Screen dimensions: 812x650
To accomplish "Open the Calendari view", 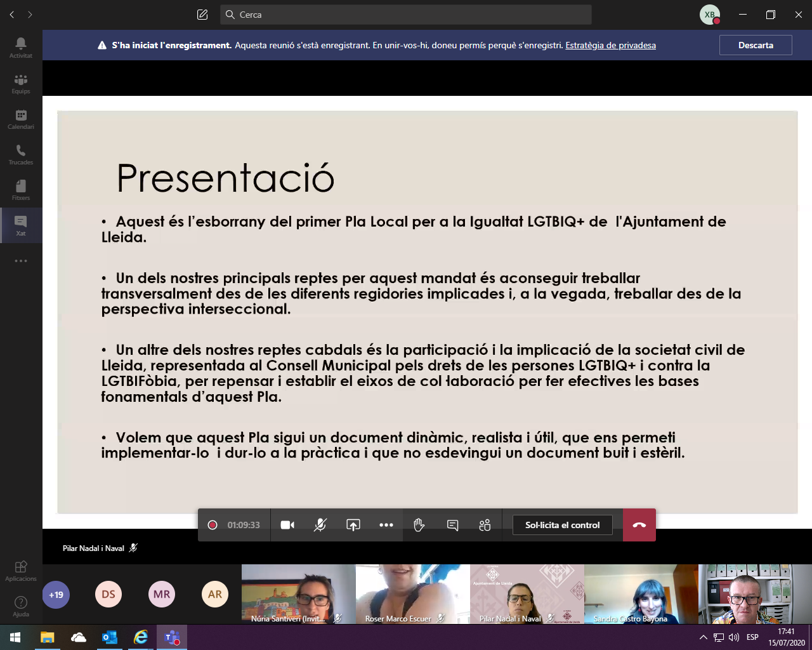I will [21, 119].
